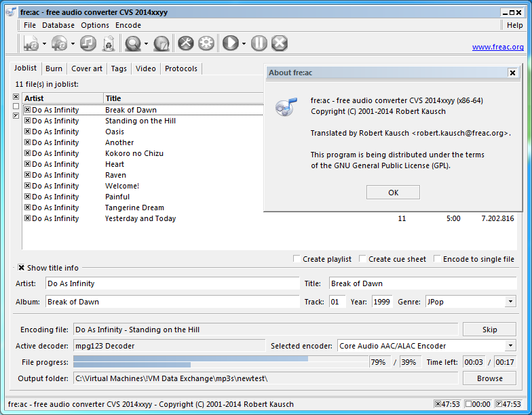Viewport: 532px width, 415px height.
Task: Open the File menu
Action: click(30, 25)
